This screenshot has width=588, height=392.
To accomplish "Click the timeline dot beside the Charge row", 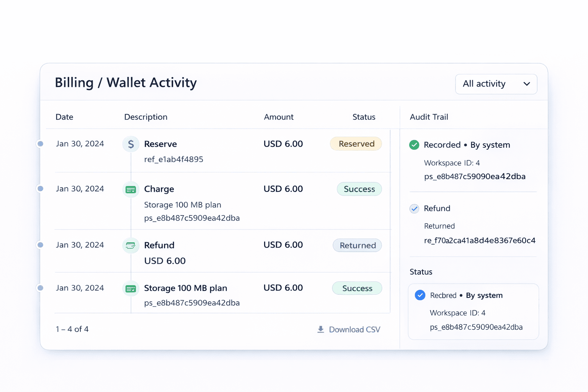I will pos(40,188).
